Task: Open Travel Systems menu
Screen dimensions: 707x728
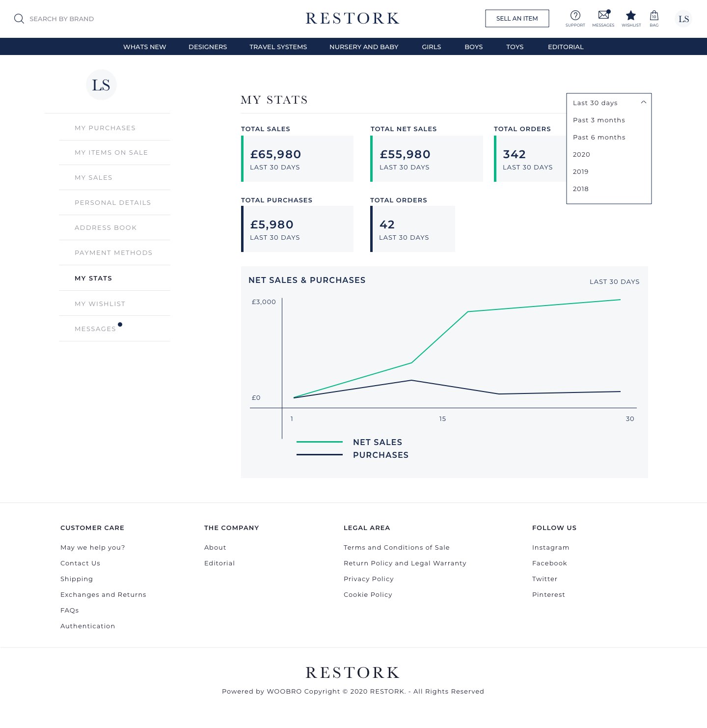Action: [x=278, y=47]
